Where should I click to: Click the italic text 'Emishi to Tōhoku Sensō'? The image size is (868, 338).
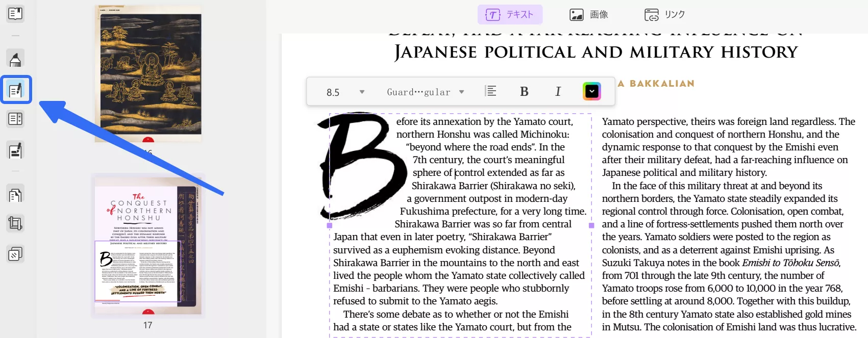click(790, 263)
